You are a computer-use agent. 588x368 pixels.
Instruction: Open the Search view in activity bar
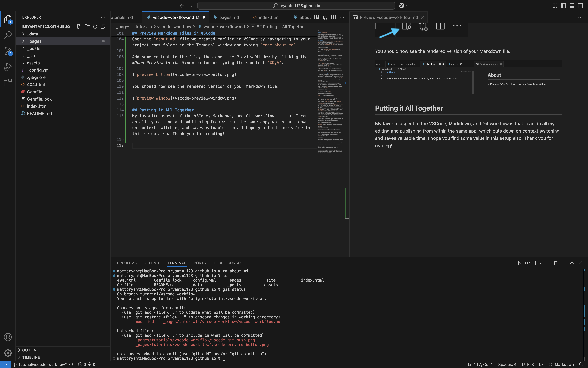8,35
